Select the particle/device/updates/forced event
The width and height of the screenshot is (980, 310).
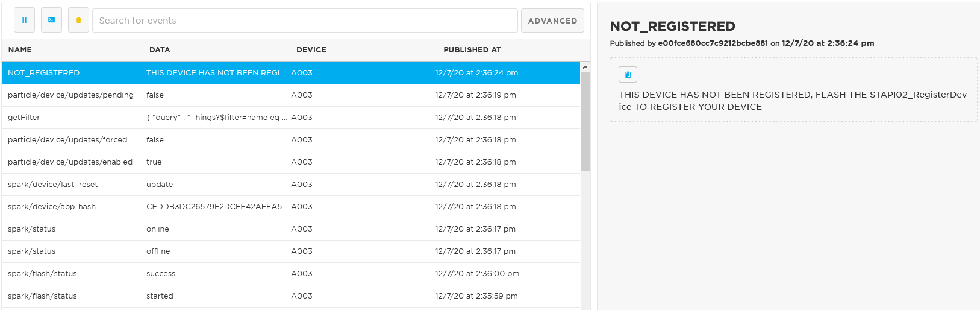[291, 140]
